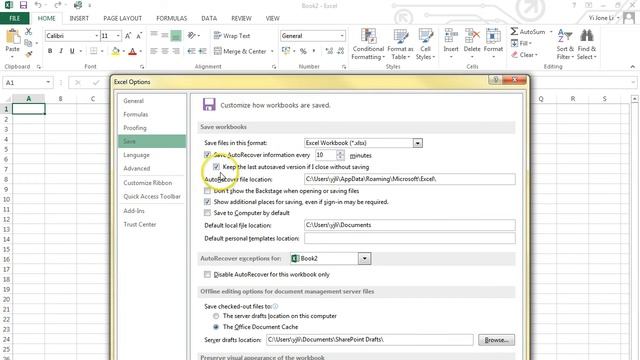This screenshot has width=640, height=360.
Task: Click the AutoRecover file location field
Action: (x=410, y=179)
